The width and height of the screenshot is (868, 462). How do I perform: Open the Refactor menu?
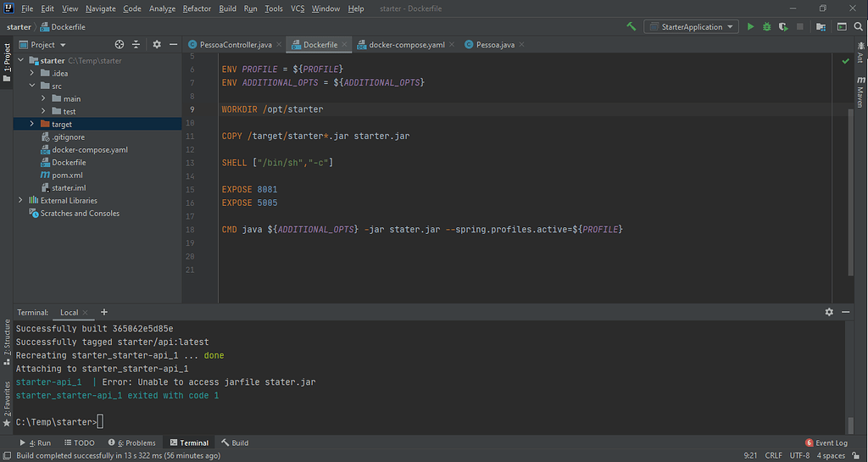click(x=197, y=8)
